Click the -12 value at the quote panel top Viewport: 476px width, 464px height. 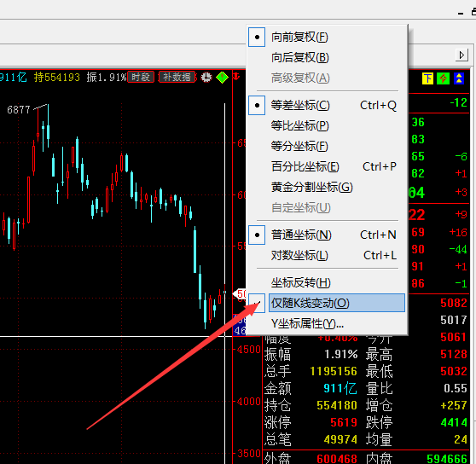[458, 102]
